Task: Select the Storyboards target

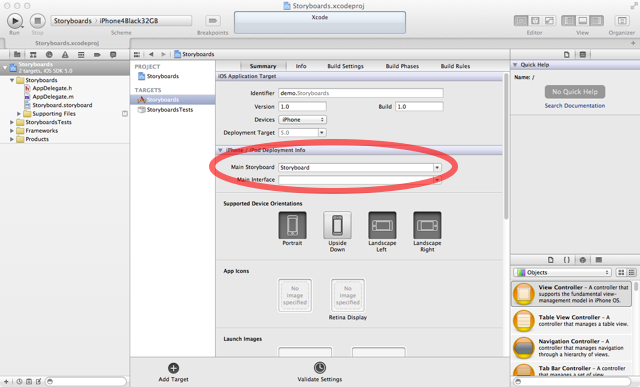Action: pos(173,100)
